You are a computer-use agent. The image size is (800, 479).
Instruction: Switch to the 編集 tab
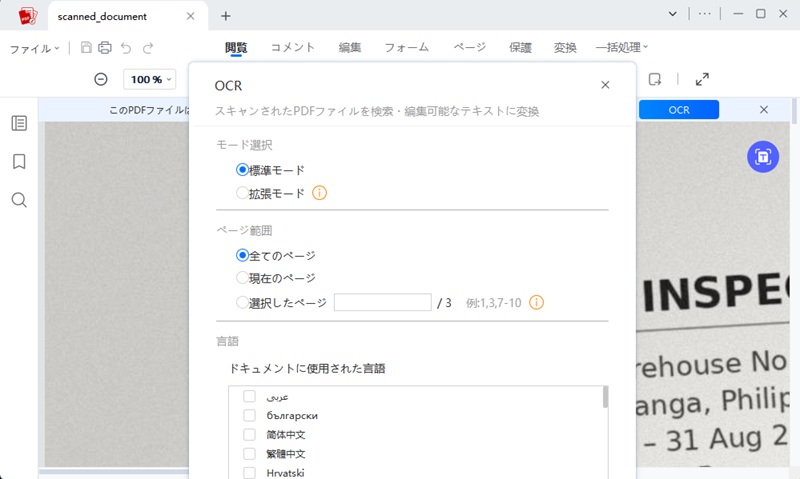(x=350, y=47)
